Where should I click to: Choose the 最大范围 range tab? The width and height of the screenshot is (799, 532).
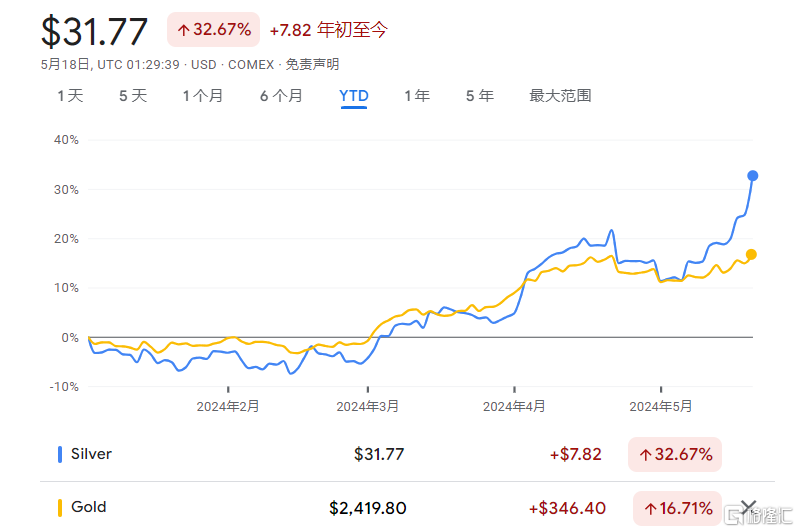tap(560, 96)
